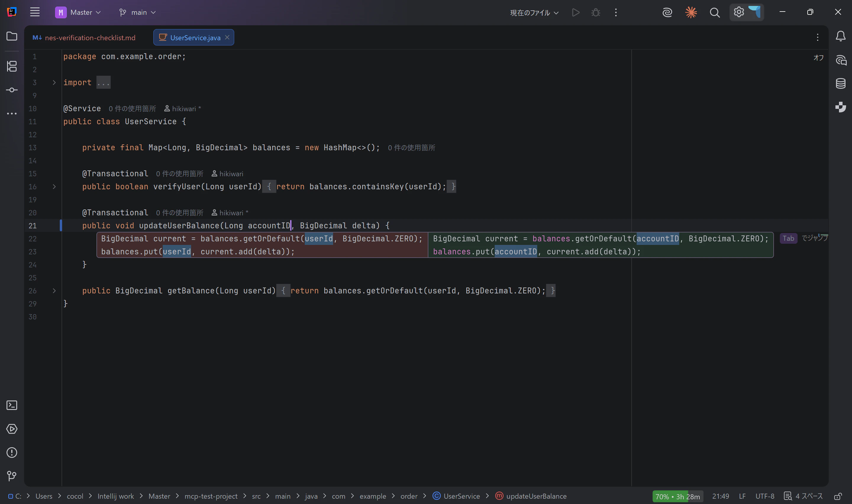Open the tool window icon below Database
Viewport: 852px width, 504px height.
[x=841, y=107]
